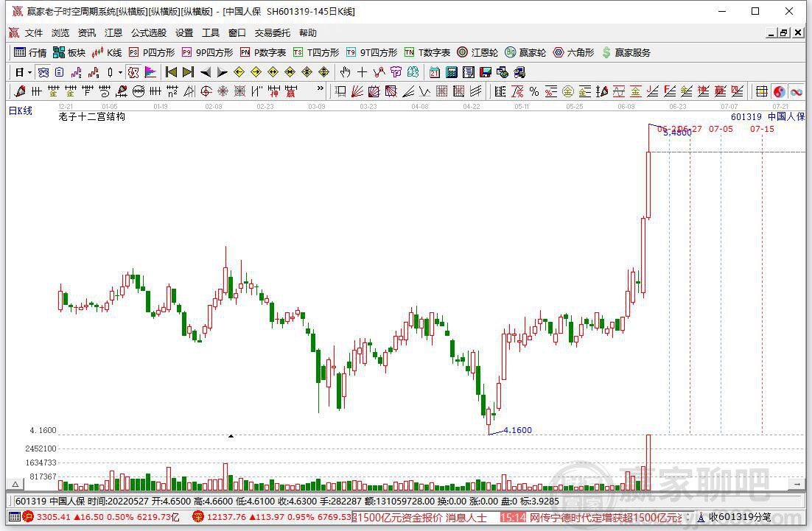Screen dimensions: 812x531
Task: Step the chart left with the black arrow
Action: pos(206,72)
